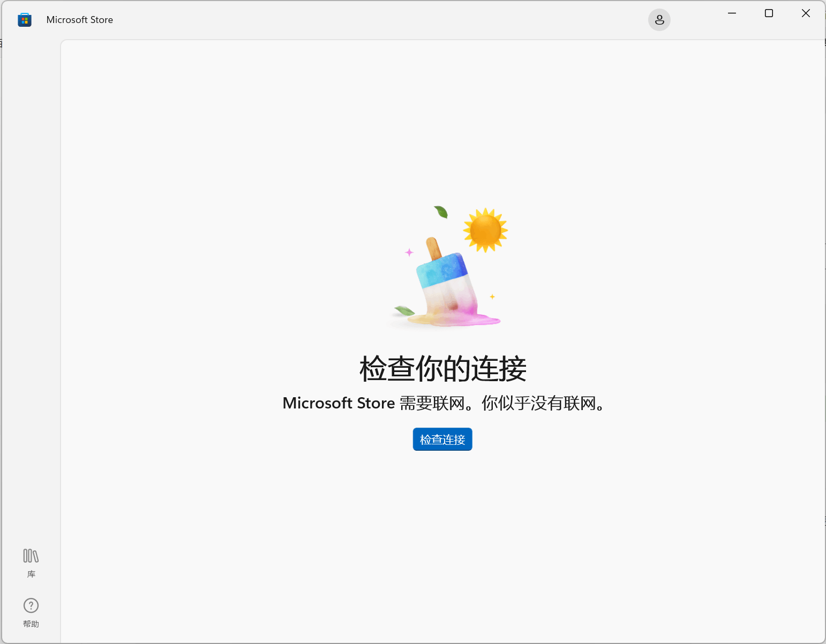Viewport: 826px width, 644px height.
Task: Open the Library (库) sidebar item
Action: tap(31, 563)
